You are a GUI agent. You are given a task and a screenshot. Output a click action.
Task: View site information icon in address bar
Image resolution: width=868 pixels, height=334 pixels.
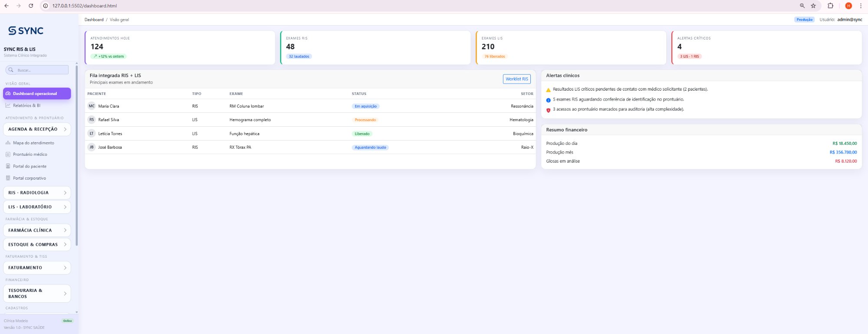coord(46,6)
